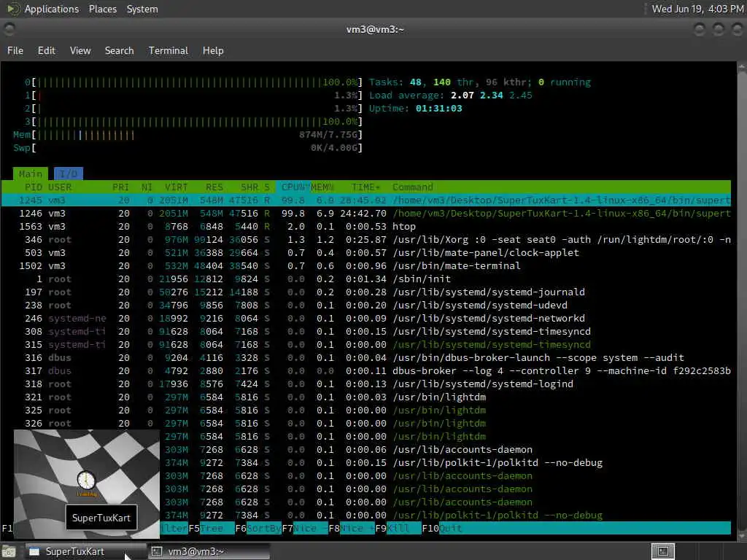Click F6 SortBy in htop function bar
This screenshot has width=747, height=560.
258,528
